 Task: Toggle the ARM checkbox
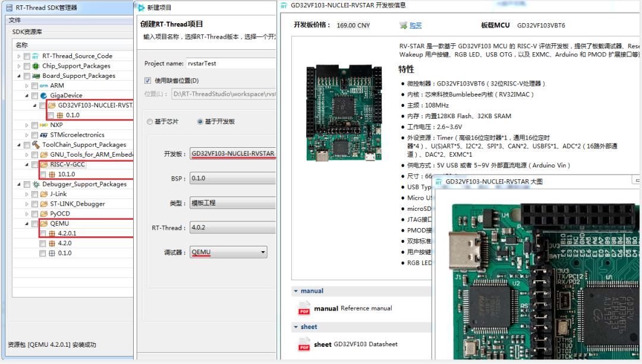[35, 86]
